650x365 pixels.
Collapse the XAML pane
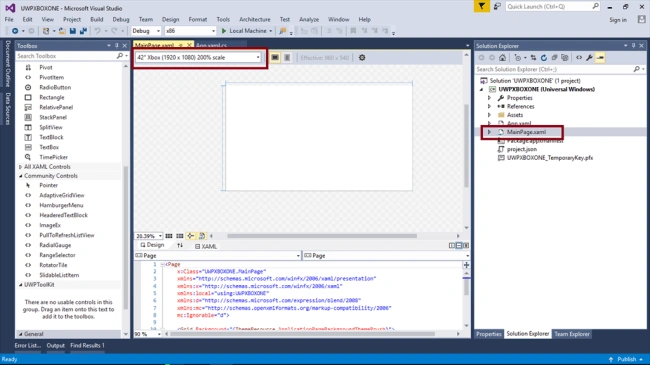(466, 246)
